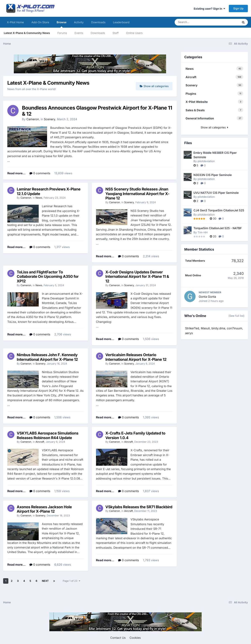251x644 pixels.
Task: Go to page 2
Action: [x=12, y=581]
